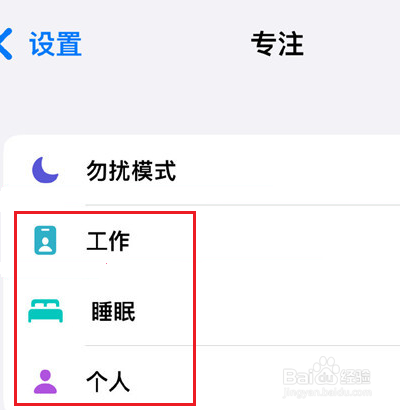The width and height of the screenshot is (400, 410).
Task: Tap the green bed sleep icon
Action: (45, 311)
